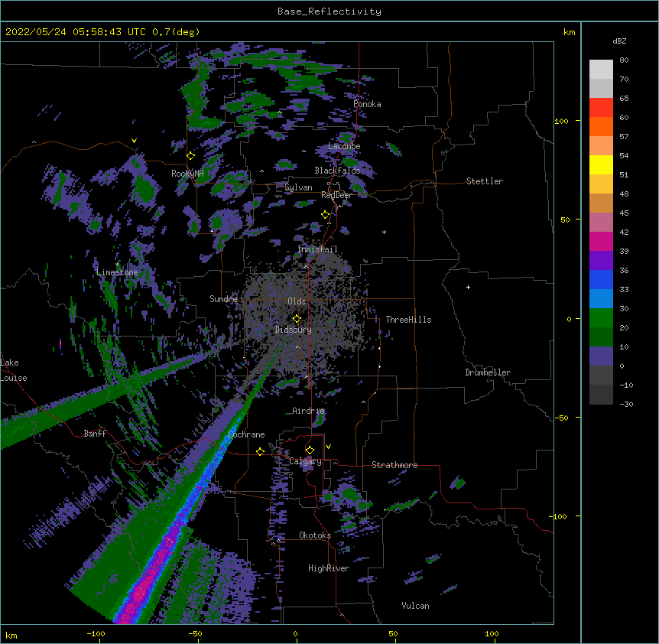Click the RedDeer city label
The width and height of the screenshot is (659, 644).
pyautogui.click(x=336, y=195)
